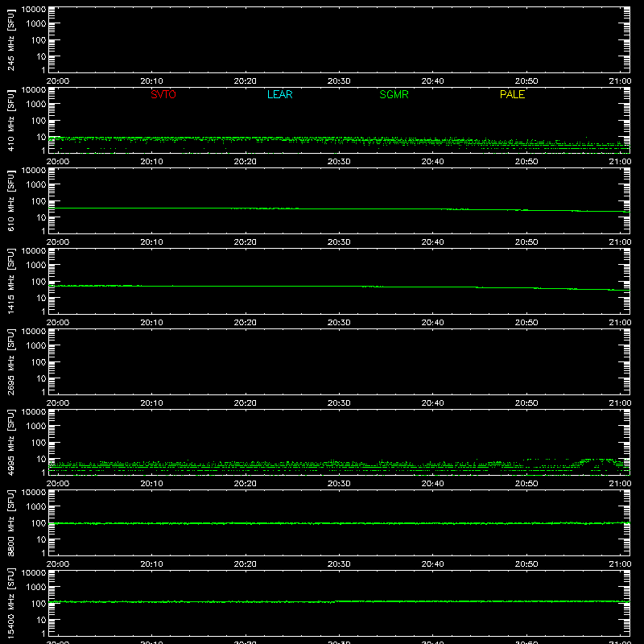Click 20:10 tick under the 2695 MHz panel

click(151, 403)
